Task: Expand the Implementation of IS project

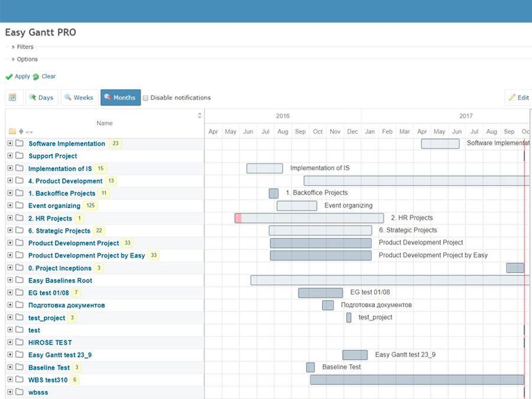Action: coord(10,168)
